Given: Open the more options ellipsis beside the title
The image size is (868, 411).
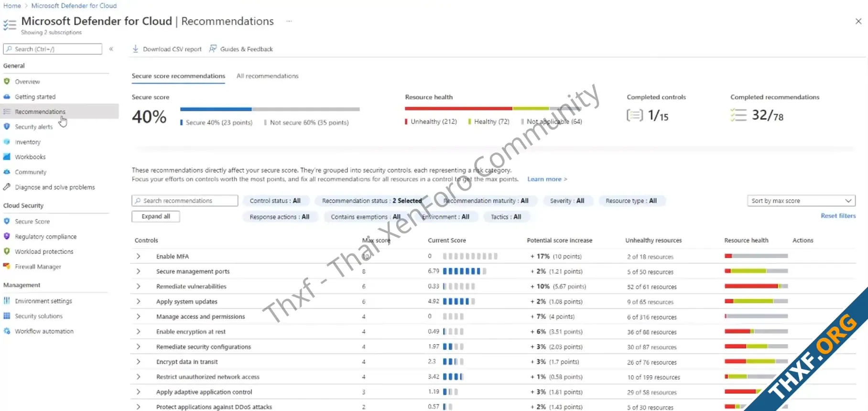Looking at the screenshot, I should coord(289,21).
